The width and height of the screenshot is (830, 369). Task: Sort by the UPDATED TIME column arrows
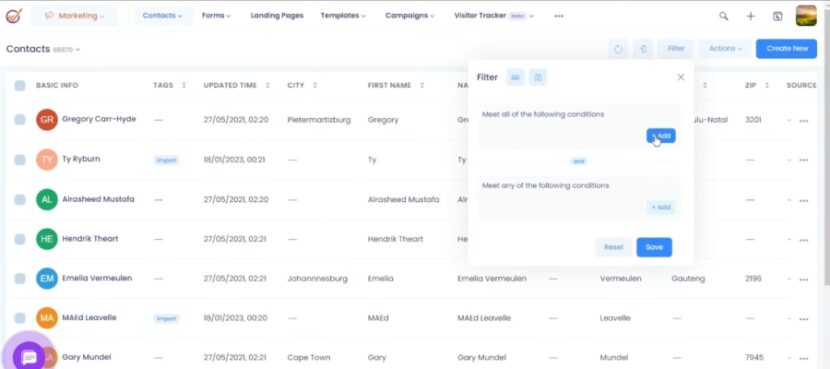tap(267, 85)
